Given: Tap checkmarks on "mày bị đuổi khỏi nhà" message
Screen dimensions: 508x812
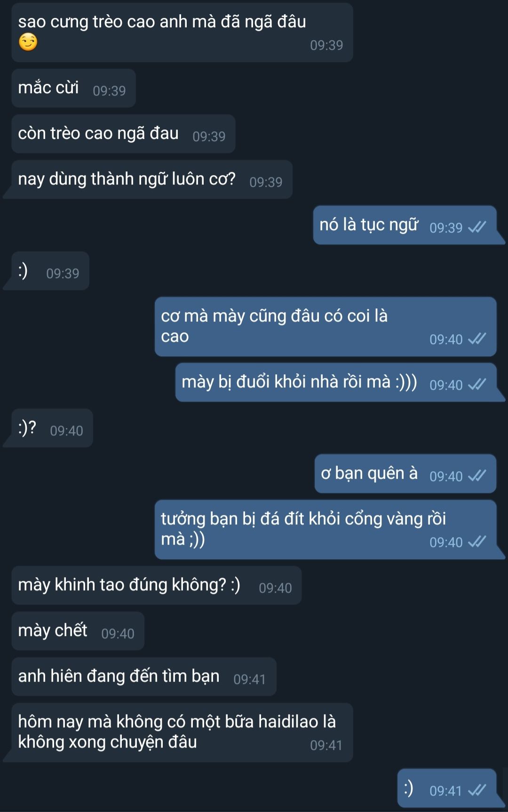Looking at the screenshot, I should 477,385.
